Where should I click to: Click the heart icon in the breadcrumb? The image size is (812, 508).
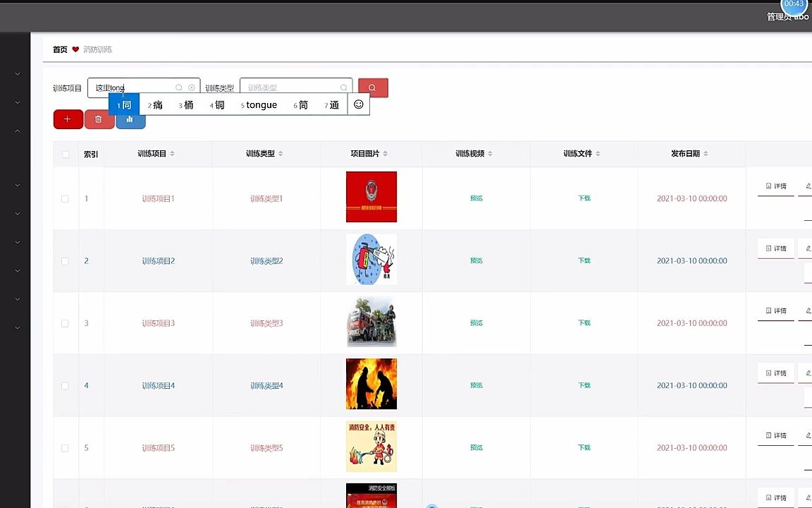coord(75,49)
